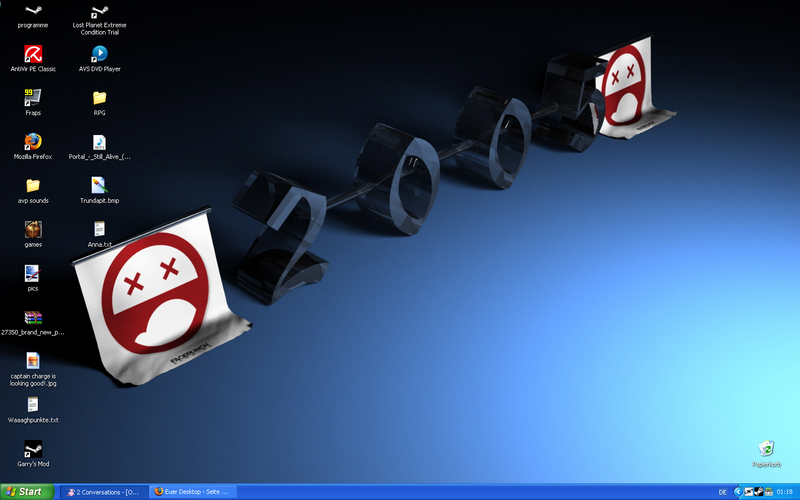Switch to the Euer Desktop Firefox taskbar window
Viewport: 800px width, 500px height.
pyautogui.click(x=193, y=492)
